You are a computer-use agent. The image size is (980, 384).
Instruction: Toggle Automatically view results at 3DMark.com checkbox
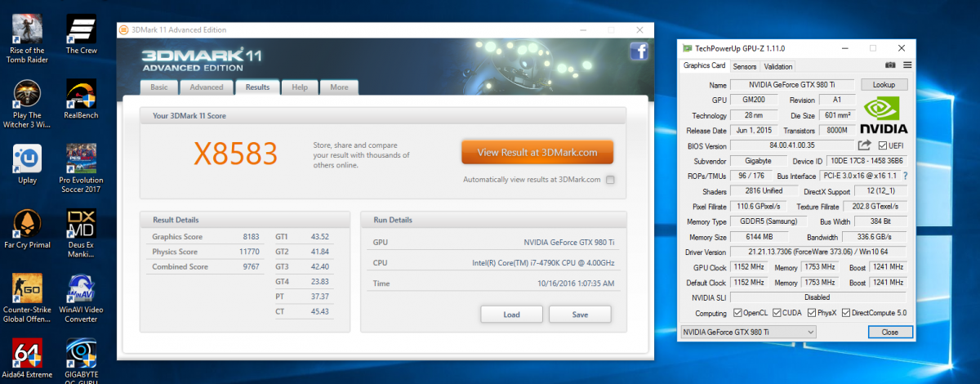pyautogui.click(x=610, y=180)
